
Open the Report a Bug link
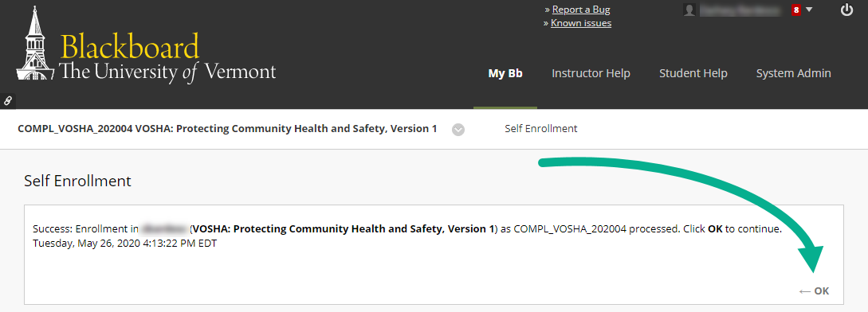coord(581,10)
